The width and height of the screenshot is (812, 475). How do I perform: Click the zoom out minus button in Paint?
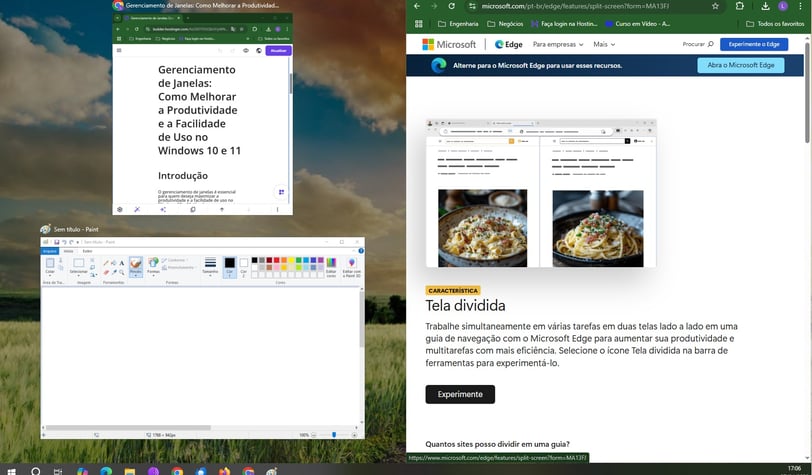pyautogui.click(x=313, y=435)
